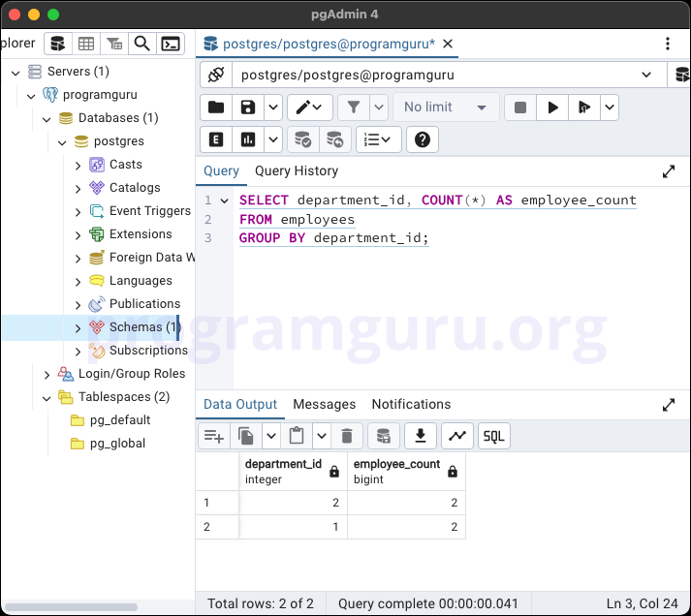Viewport: 691px width, 616px height.
Task: Open explain options dropdown arrow
Action: point(273,139)
